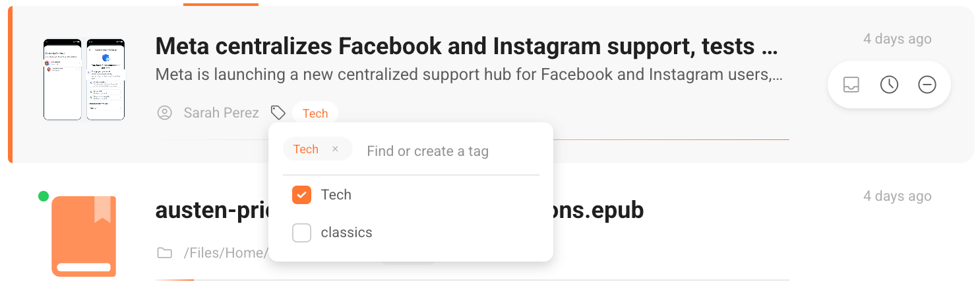Click the author profile icon
This screenshot has width=980, height=288.
(164, 113)
